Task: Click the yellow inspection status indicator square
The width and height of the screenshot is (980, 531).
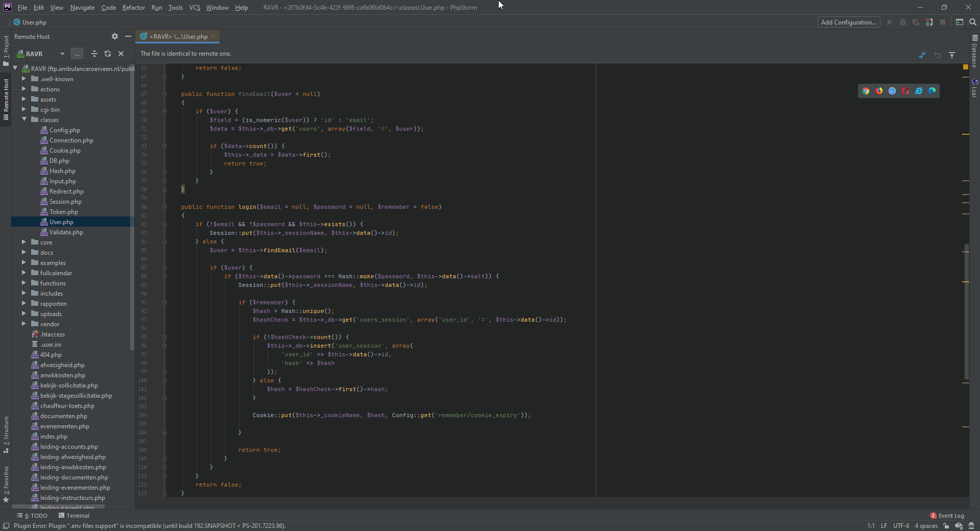Action: coord(965,67)
